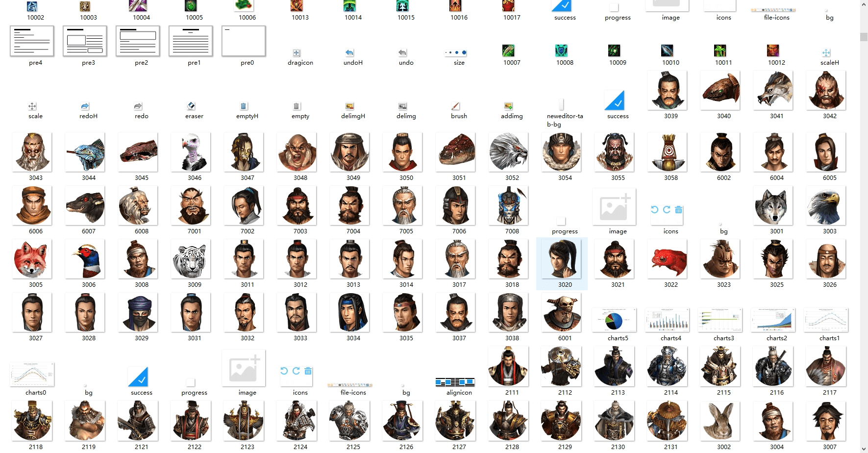Select the charts0 thumbnail
Image resolution: width=868 pixels, height=453 pixels.
(32, 375)
